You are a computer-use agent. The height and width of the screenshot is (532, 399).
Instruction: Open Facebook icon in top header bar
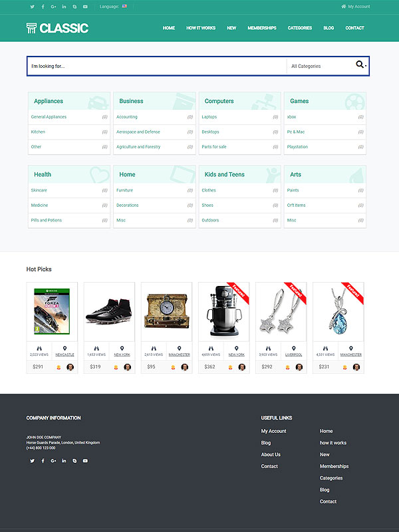[x=43, y=7]
